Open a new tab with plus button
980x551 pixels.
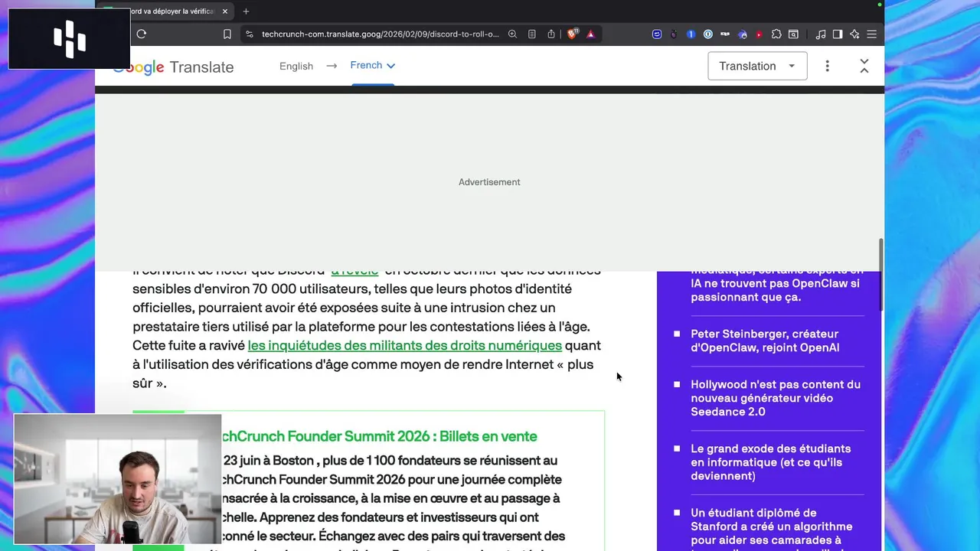click(246, 11)
